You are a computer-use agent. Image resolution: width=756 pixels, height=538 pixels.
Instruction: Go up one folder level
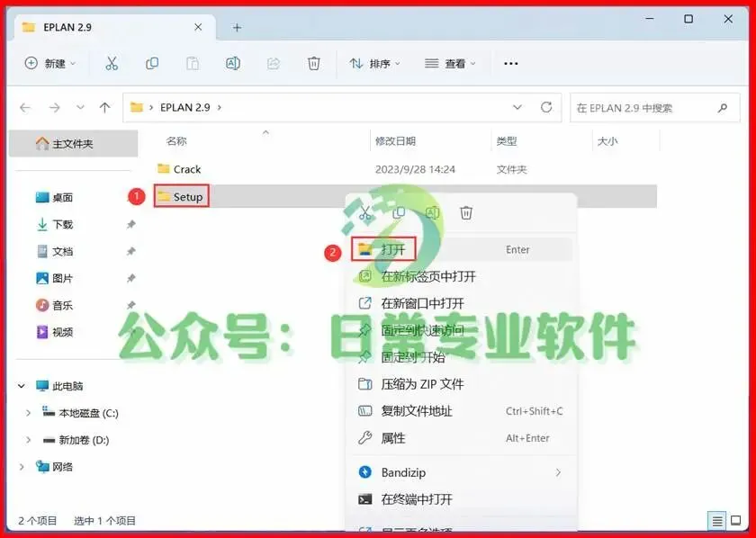pos(104,107)
